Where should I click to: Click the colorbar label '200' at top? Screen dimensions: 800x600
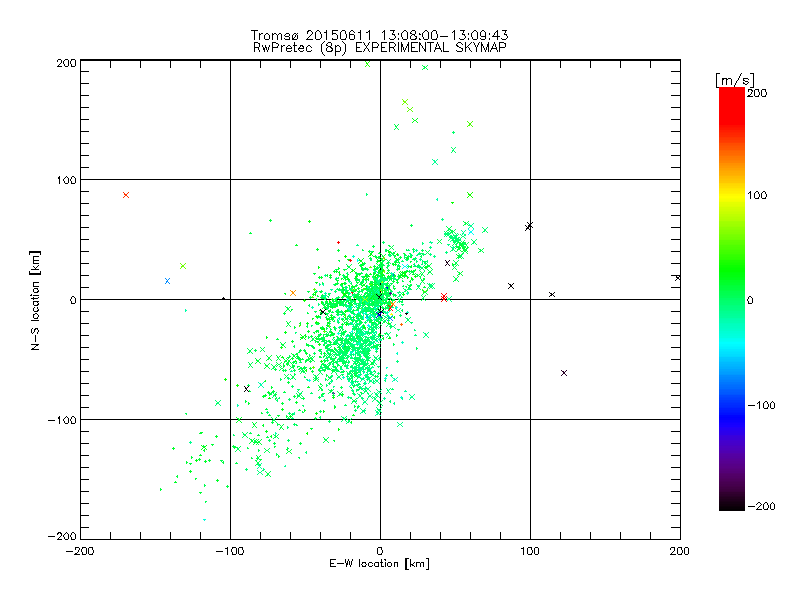[x=757, y=93]
